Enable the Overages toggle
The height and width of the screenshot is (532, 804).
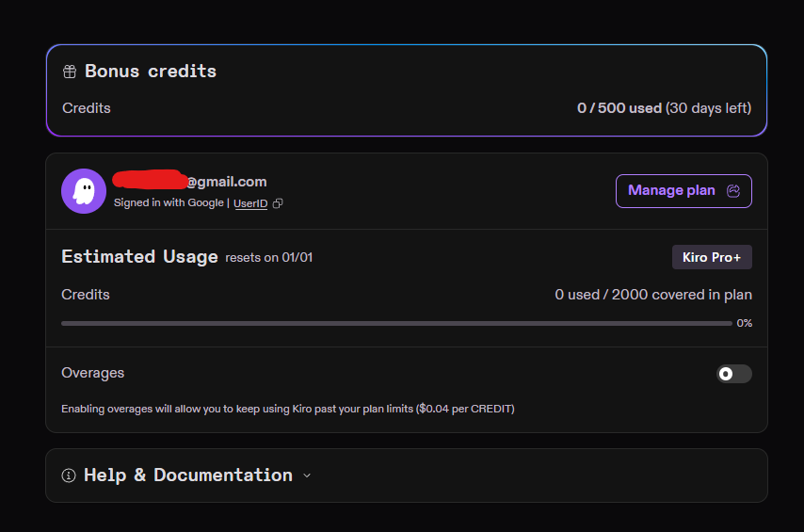733,374
